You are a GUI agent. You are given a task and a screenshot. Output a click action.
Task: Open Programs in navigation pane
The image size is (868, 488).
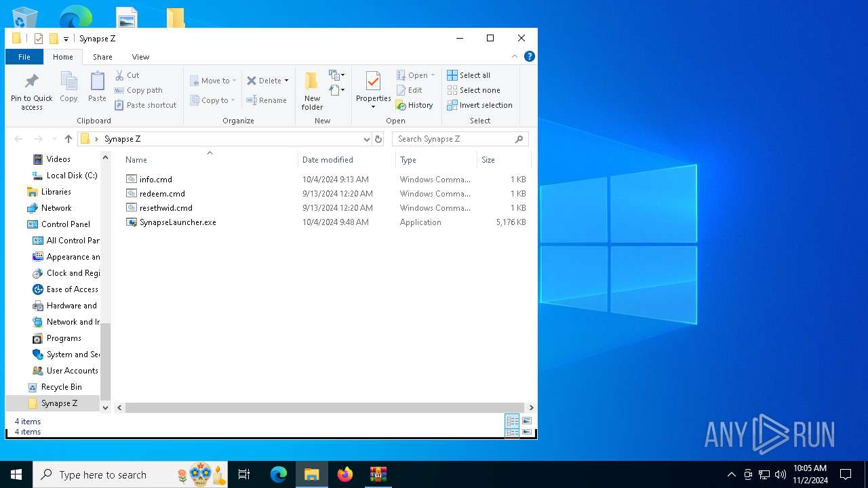(x=63, y=338)
